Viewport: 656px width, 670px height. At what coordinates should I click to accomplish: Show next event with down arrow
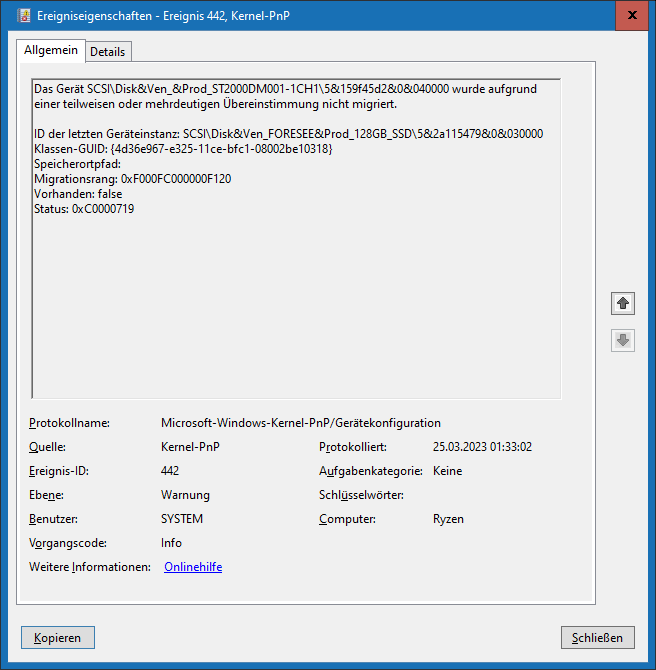(x=623, y=341)
